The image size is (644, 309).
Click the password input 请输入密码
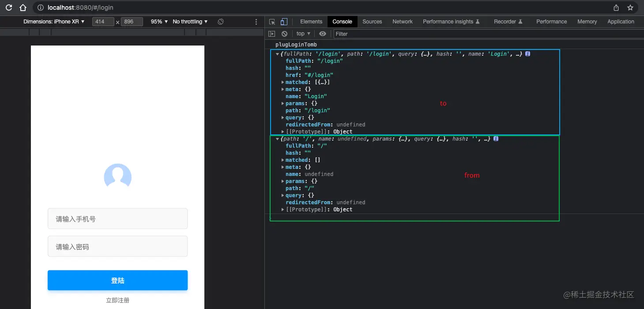117,247
